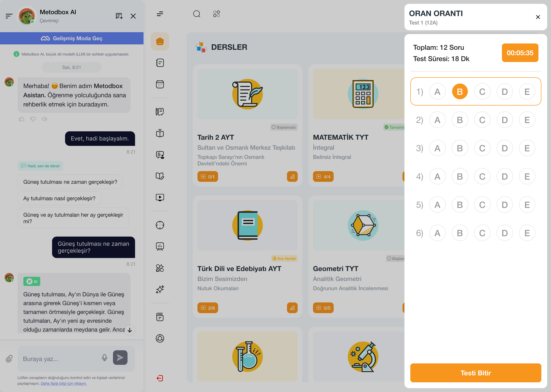The height and width of the screenshot is (392, 551).
Task: Finish the test with Testi Bitir
Action: (x=476, y=373)
